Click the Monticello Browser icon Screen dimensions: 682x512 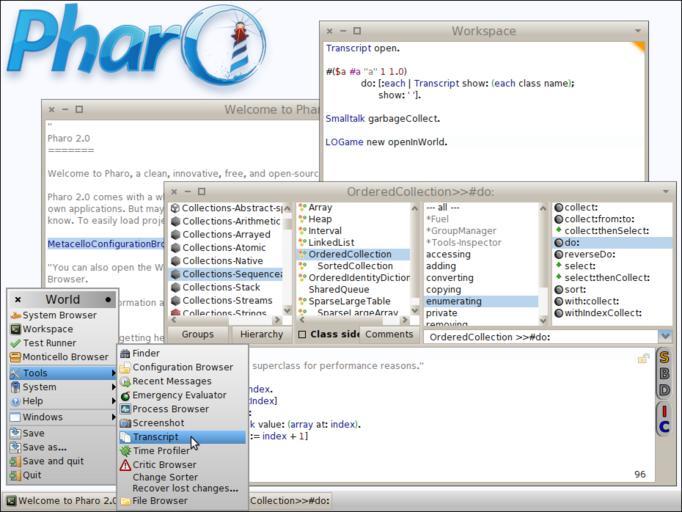tap(15, 357)
